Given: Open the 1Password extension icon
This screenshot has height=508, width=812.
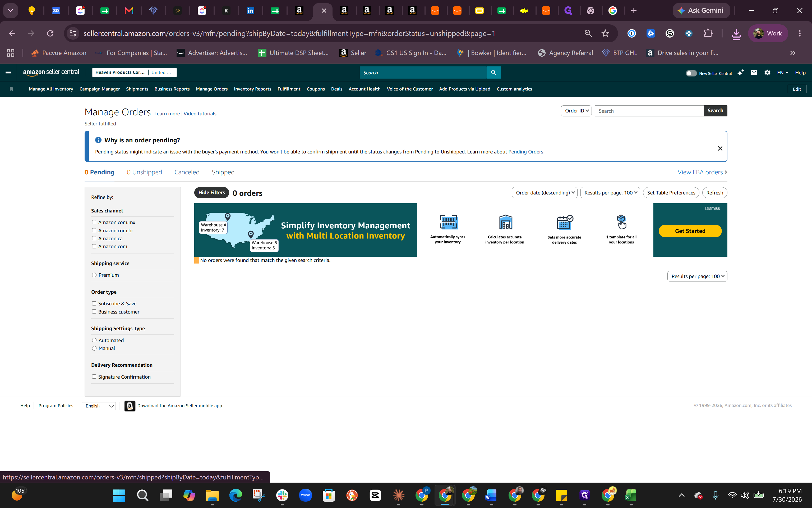Looking at the screenshot, I should (x=631, y=33).
